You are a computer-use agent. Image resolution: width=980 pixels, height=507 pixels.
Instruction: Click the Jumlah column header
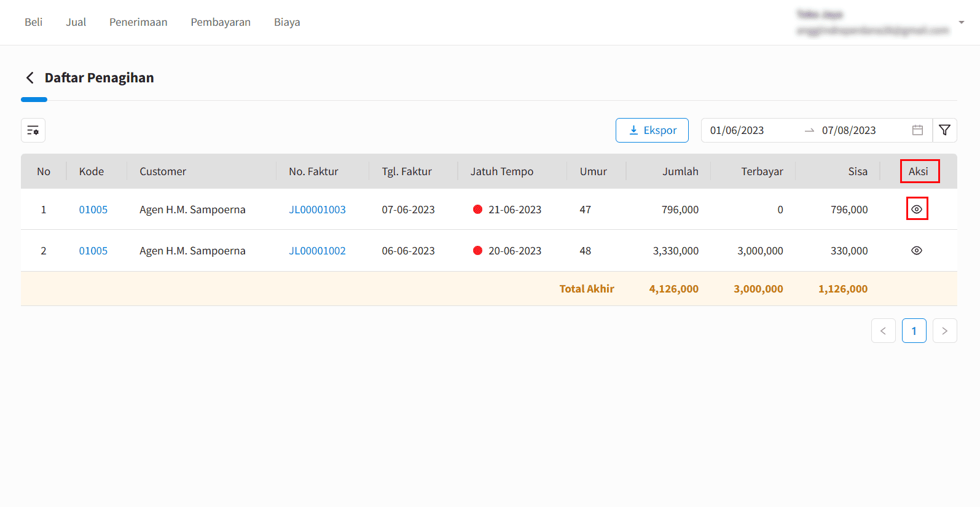coord(680,171)
